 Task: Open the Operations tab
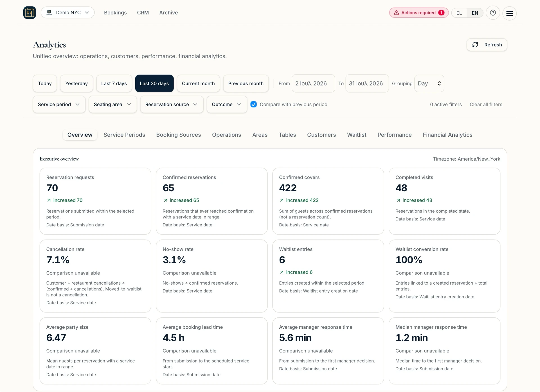click(x=226, y=135)
